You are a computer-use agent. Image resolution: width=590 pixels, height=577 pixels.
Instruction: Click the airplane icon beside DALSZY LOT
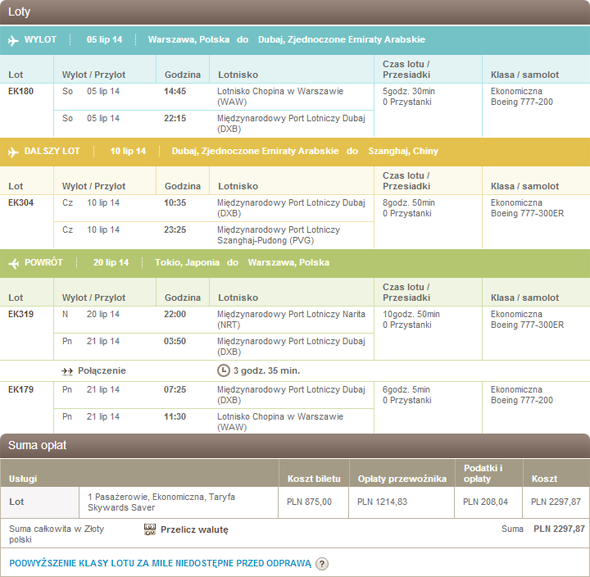[13, 152]
